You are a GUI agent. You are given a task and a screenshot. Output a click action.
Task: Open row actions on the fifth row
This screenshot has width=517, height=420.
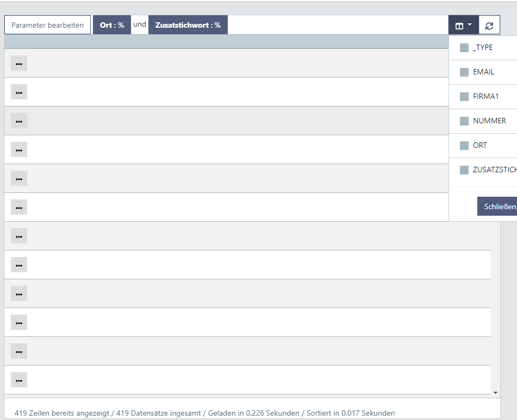pos(18,178)
